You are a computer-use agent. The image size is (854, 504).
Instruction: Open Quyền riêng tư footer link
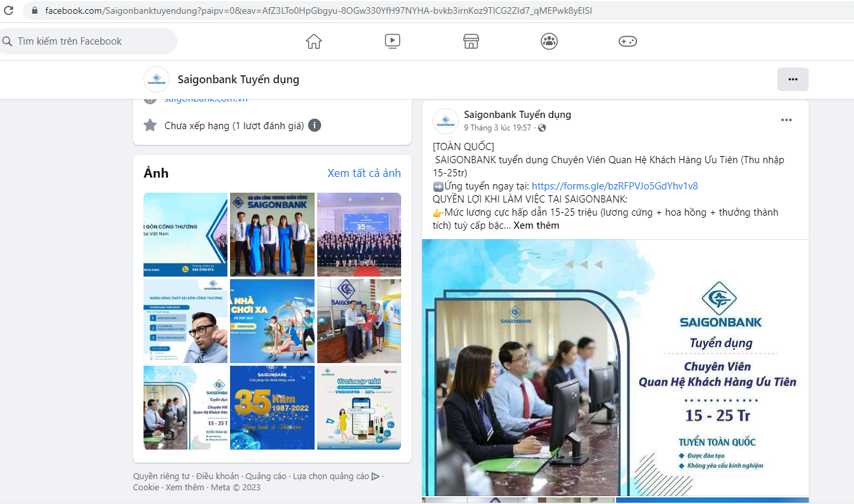click(x=161, y=476)
